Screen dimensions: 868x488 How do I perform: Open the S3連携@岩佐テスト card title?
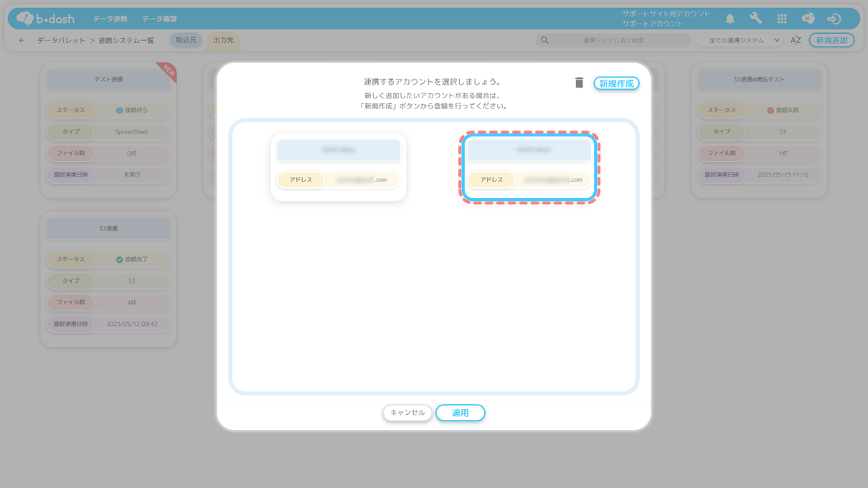759,79
